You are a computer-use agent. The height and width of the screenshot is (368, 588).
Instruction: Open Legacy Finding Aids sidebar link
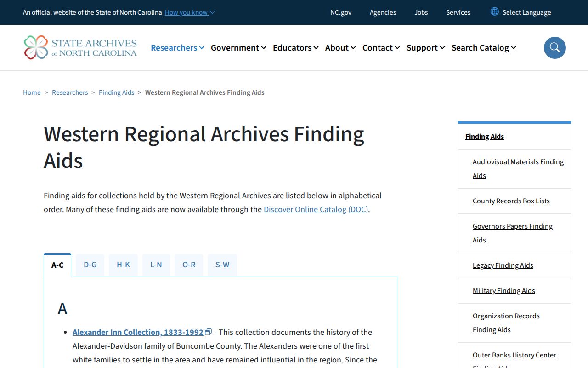(x=503, y=265)
